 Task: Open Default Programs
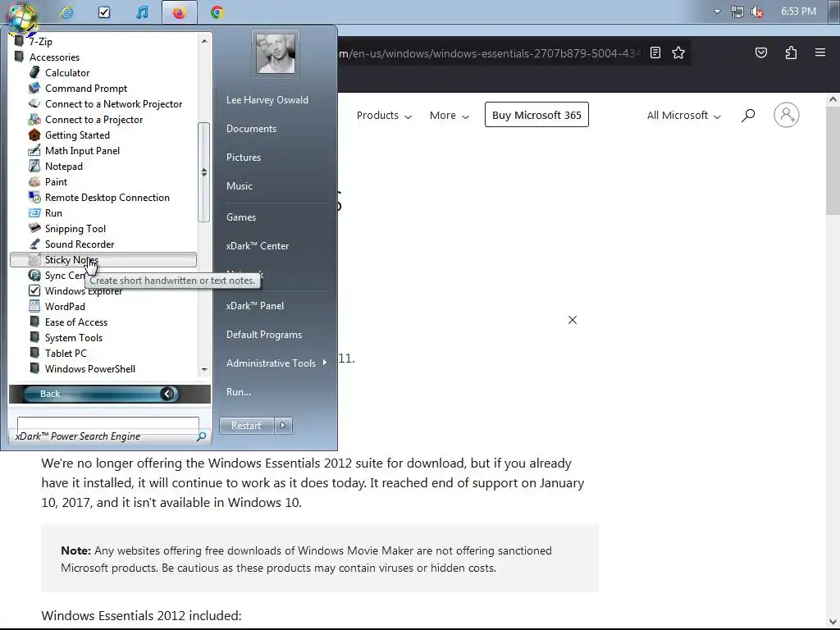(x=264, y=335)
